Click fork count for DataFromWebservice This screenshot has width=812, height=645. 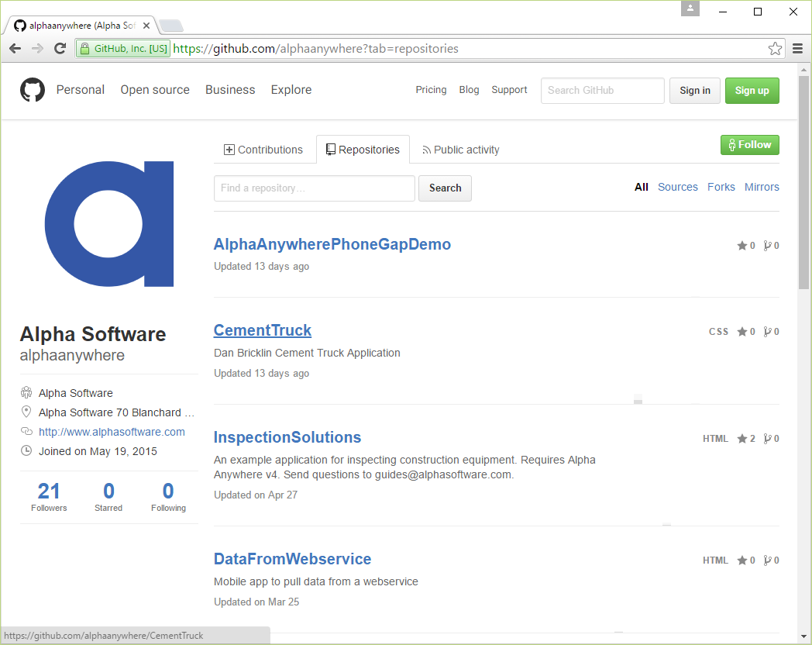click(772, 560)
